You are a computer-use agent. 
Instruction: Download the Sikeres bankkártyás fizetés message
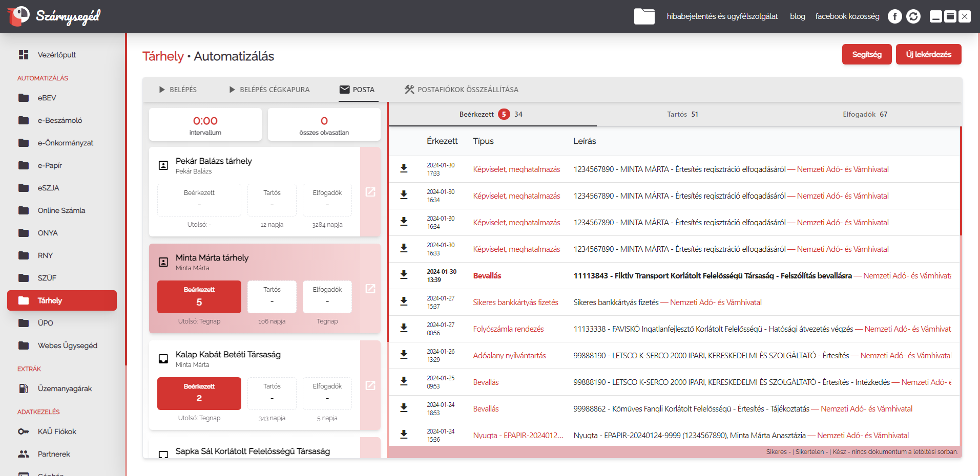(x=404, y=302)
